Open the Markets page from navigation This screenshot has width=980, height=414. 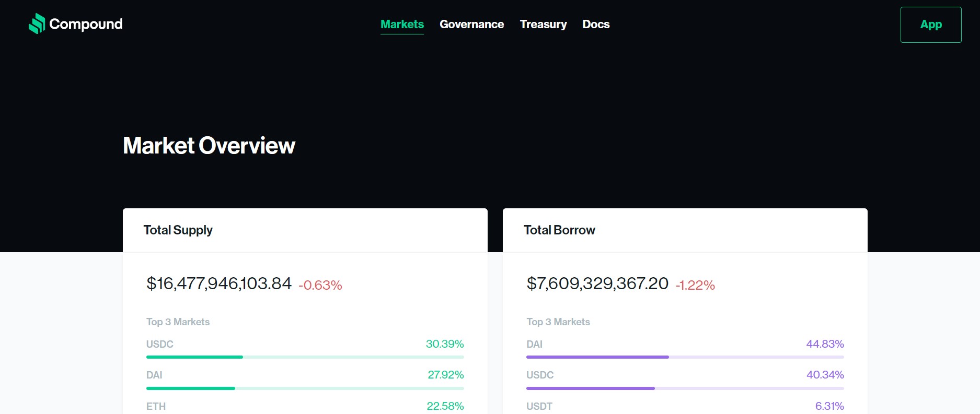(402, 24)
